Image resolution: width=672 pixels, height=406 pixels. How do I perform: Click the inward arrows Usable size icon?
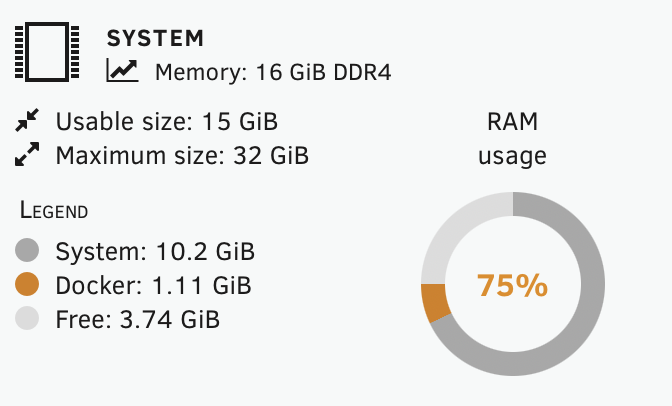point(27,120)
